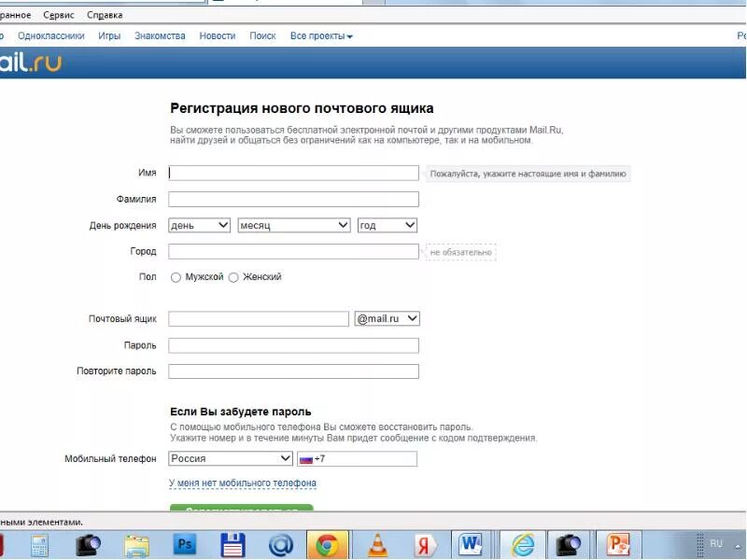This screenshot has width=747, height=560.
Task: Open the день birthday dropdown
Action: tap(199, 225)
